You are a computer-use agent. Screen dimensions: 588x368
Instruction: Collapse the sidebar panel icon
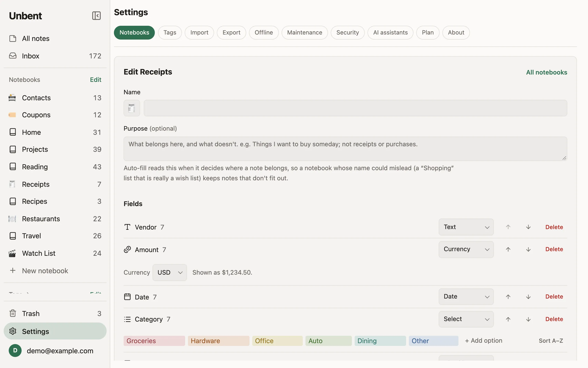[x=96, y=16]
